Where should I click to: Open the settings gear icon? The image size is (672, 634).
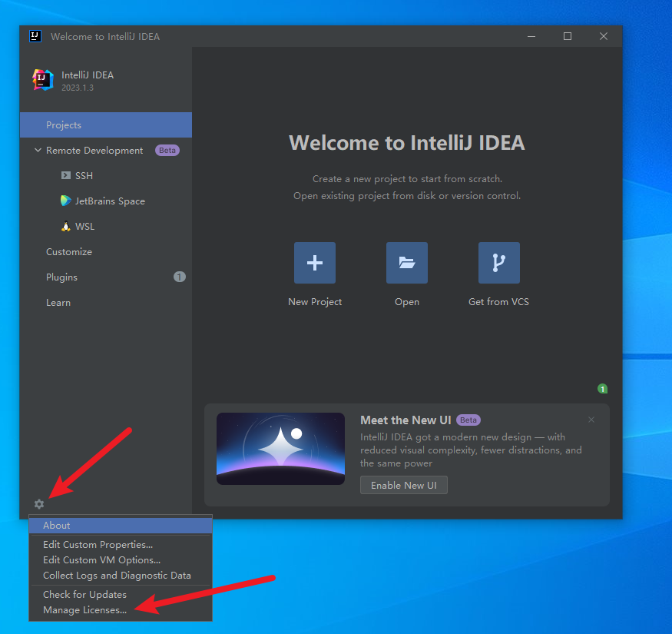pos(39,504)
